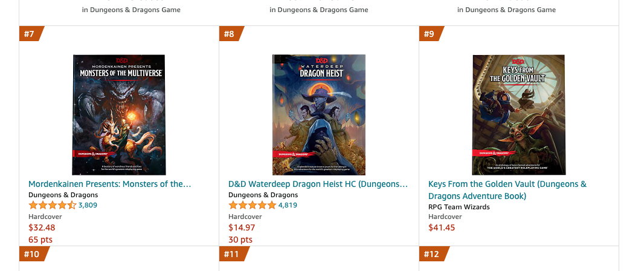Open star rating for Waterdeep Dragon Heist
The width and height of the screenshot is (644, 271).
[252, 205]
